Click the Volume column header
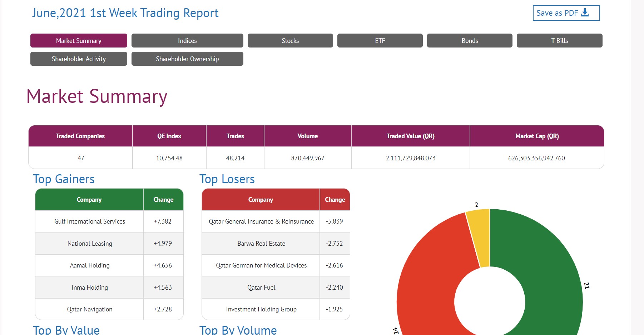 point(308,136)
